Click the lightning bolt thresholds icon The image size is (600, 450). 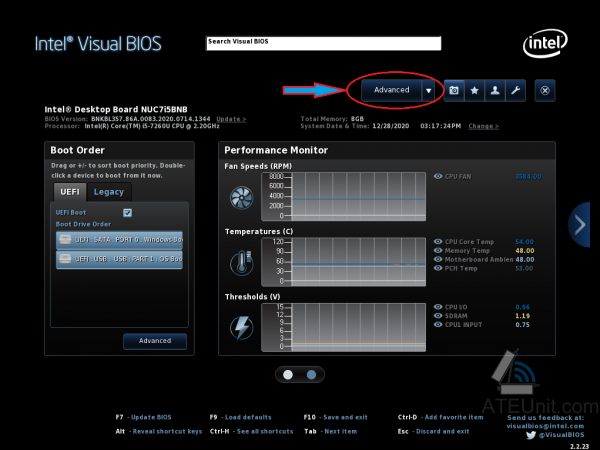pos(243,327)
